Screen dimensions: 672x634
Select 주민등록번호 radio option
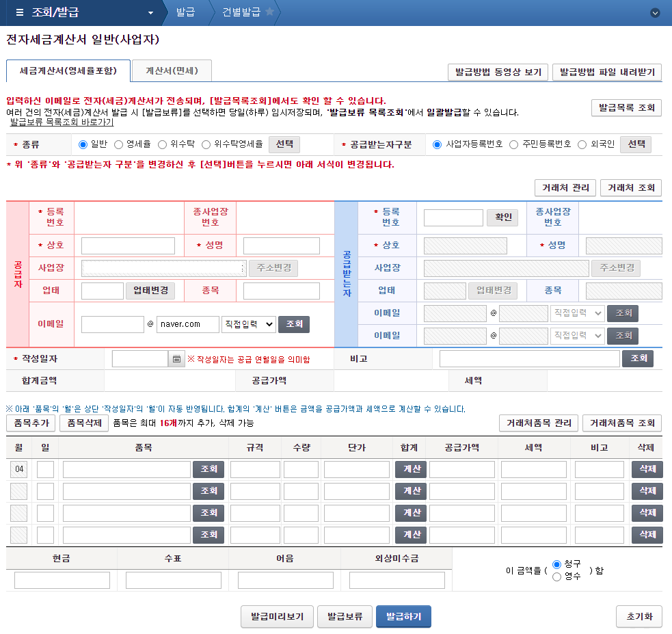(514, 145)
